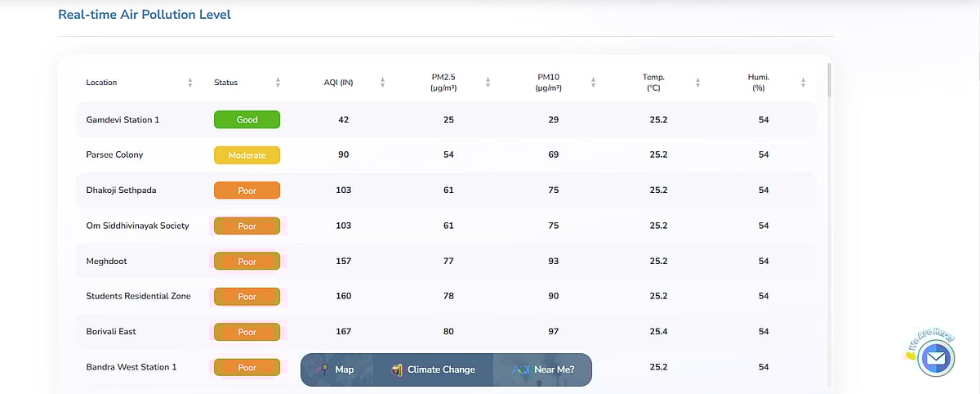This screenshot has width=980, height=394.
Task: Open the Map tab
Action: [336, 369]
